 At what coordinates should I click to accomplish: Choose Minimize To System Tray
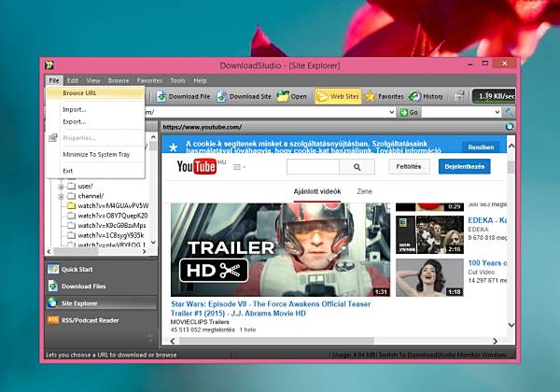click(x=95, y=154)
